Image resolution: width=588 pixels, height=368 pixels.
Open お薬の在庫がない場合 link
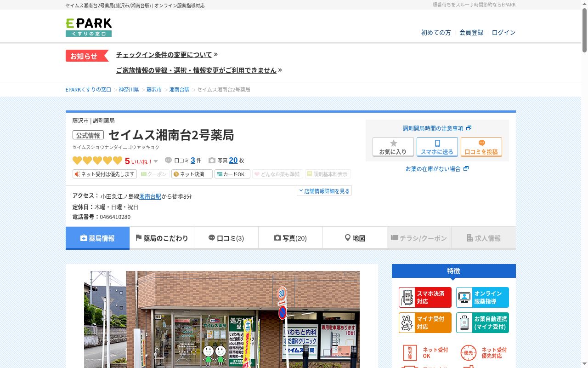pyautogui.click(x=437, y=169)
